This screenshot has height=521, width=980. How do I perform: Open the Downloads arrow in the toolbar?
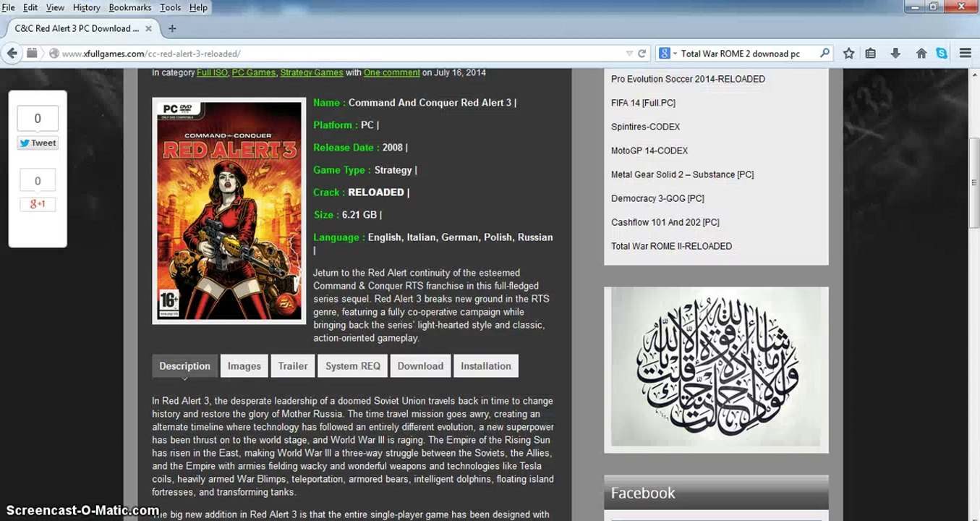pos(895,54)
